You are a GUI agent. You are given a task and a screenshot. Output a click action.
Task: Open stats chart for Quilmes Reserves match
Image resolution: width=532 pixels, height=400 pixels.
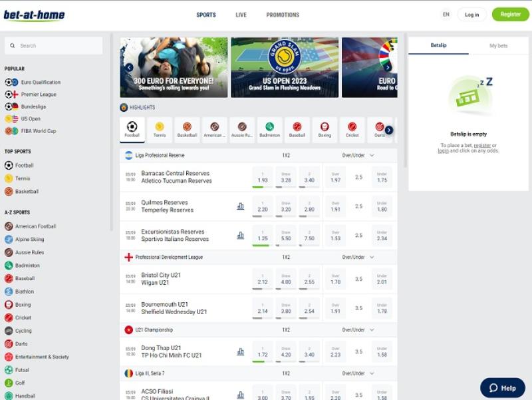pyautogui.click(x=240, y=206)
